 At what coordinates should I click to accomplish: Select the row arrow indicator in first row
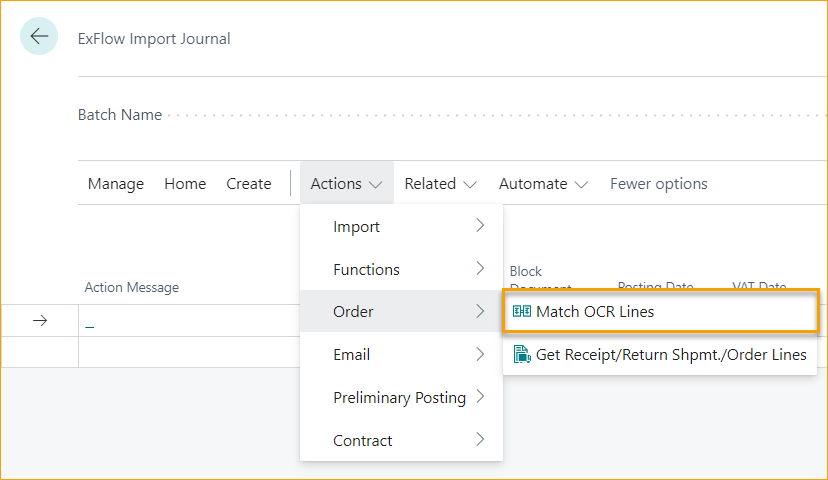click(40, 321)
